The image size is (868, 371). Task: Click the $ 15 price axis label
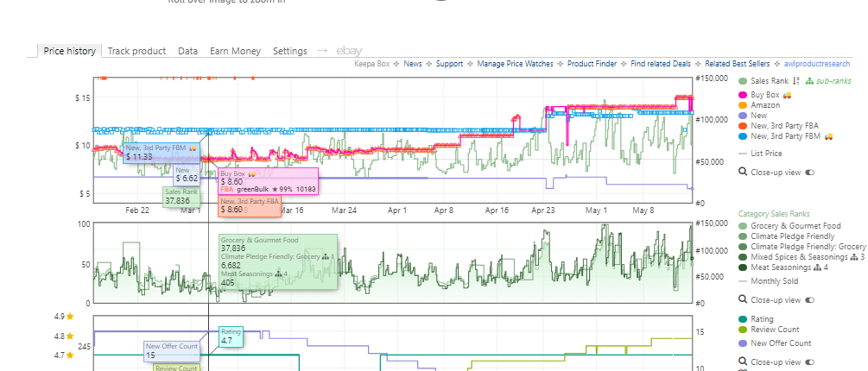(x=83, y=97)
